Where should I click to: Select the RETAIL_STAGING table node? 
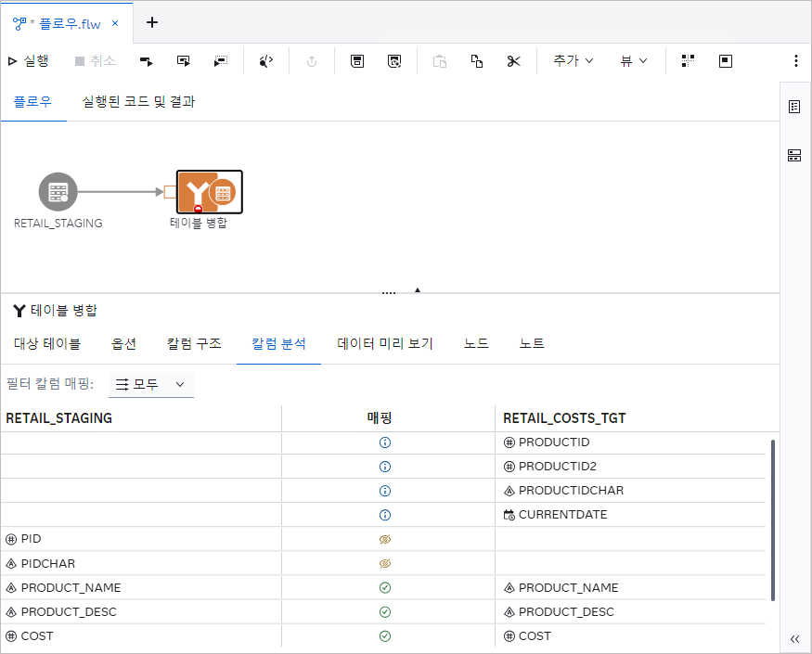pos(58,192)
